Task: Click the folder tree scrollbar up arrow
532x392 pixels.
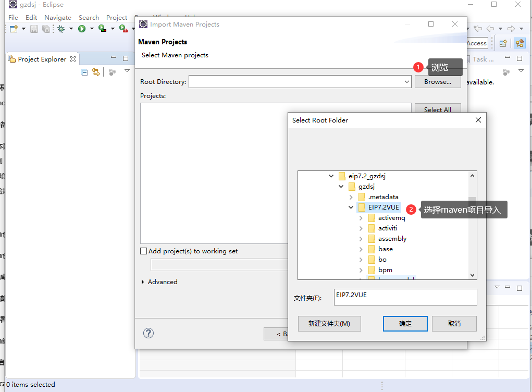Action: [472, 176]
